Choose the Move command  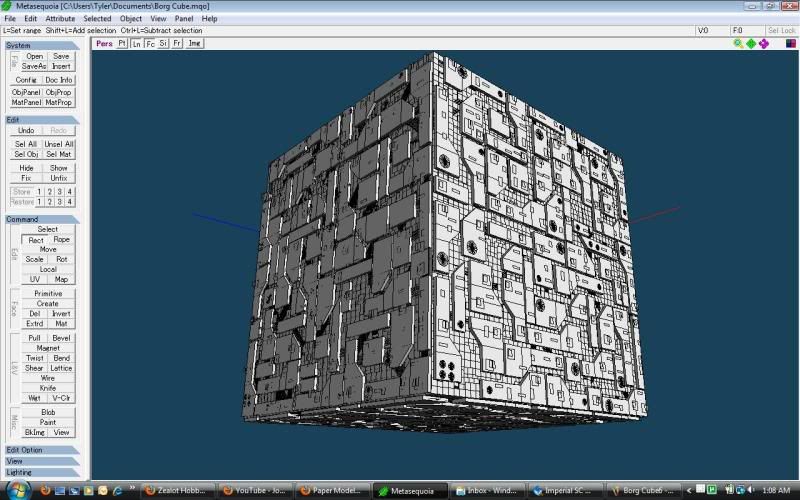coord(48,249)
